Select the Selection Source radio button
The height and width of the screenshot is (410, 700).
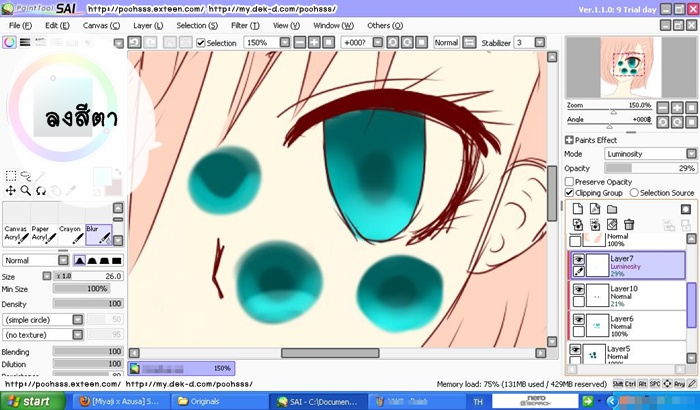click(x=634, y=192)
